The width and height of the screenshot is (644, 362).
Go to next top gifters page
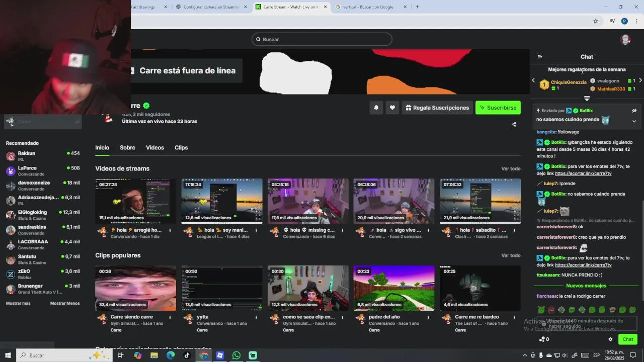point(640,80)
